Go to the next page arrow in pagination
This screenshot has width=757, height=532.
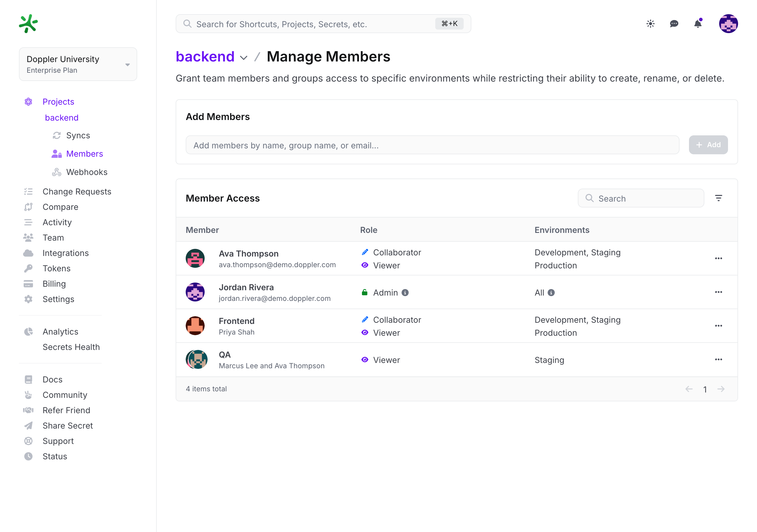click(x=721, y=389)
